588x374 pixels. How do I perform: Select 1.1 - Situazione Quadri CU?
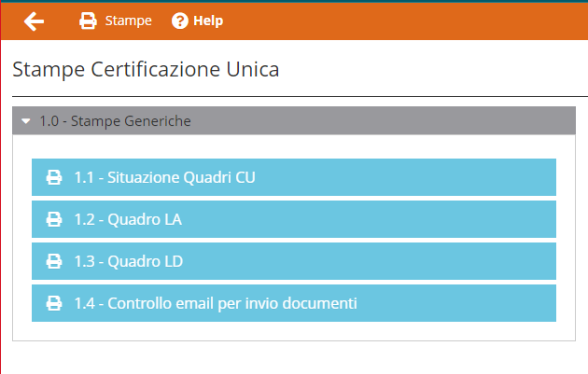point(294,177)
